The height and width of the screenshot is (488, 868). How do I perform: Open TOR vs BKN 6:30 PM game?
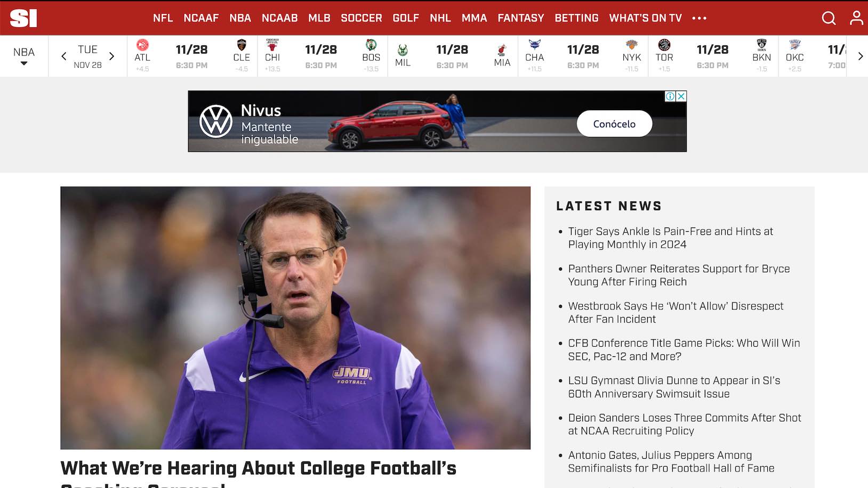pos(713,56)
